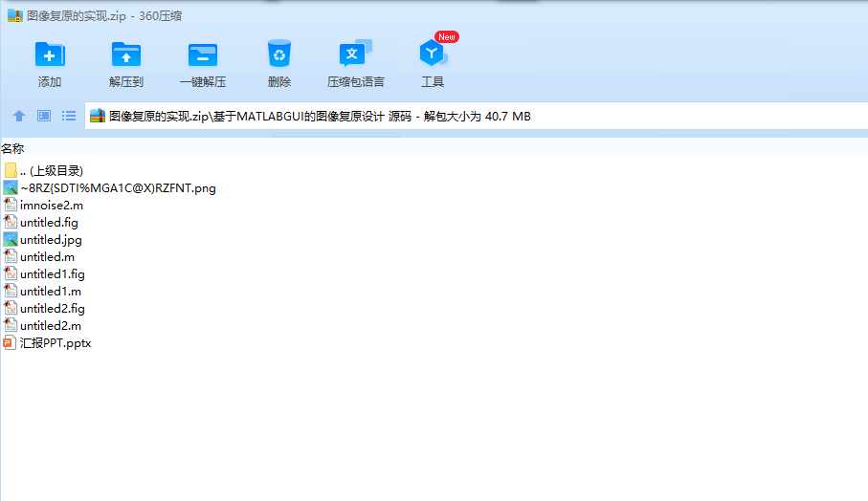Click the untitled.jpg image icon

(x=10, y=239)
